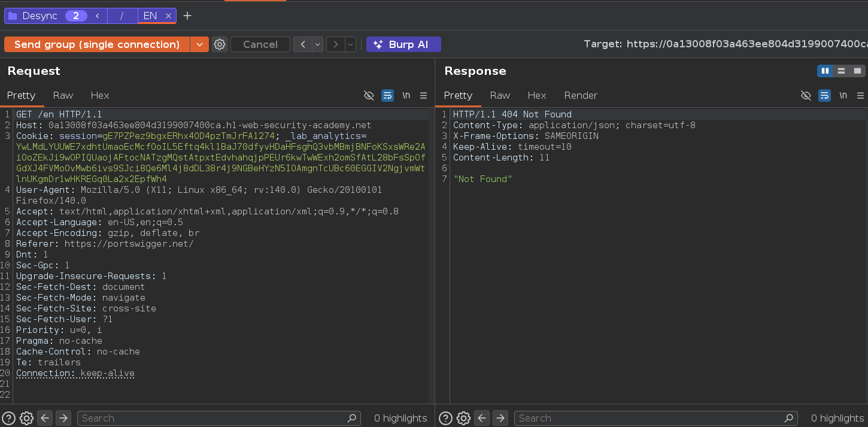Click Response 0 highlights label
This screenshot has height=427, width=868.
pyautogui.click(x=837, y=418)
